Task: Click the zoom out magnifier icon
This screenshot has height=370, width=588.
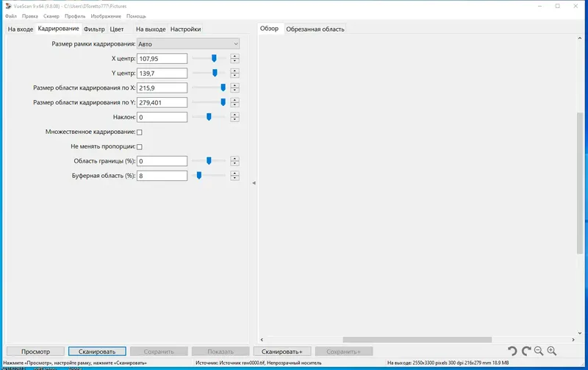Action: click(x=539, y=351)
